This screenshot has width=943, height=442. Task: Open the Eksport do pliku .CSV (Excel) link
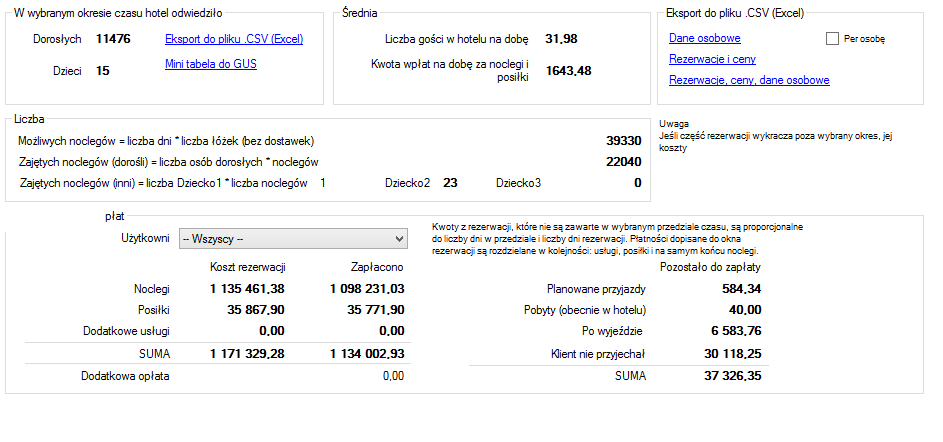[233, 40]
